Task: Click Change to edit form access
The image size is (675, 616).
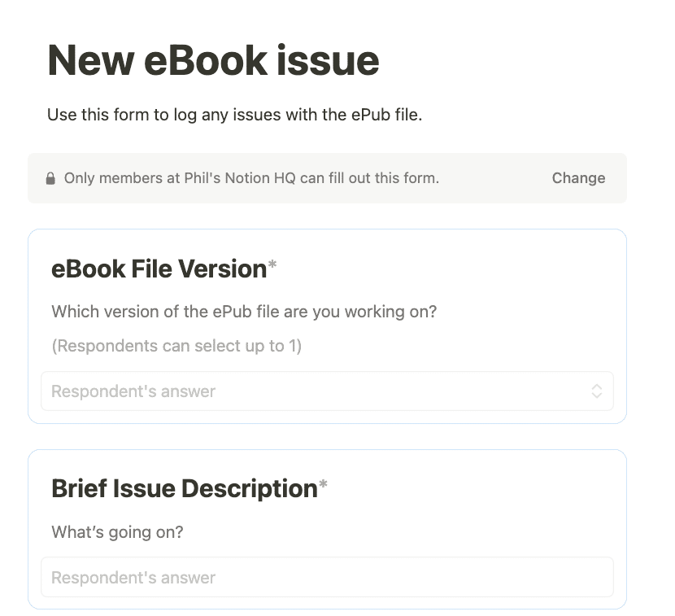Action: coord(578,178)
